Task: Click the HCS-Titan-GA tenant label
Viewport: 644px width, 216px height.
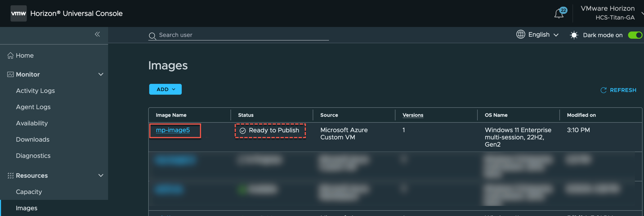Action: [615, 18]
